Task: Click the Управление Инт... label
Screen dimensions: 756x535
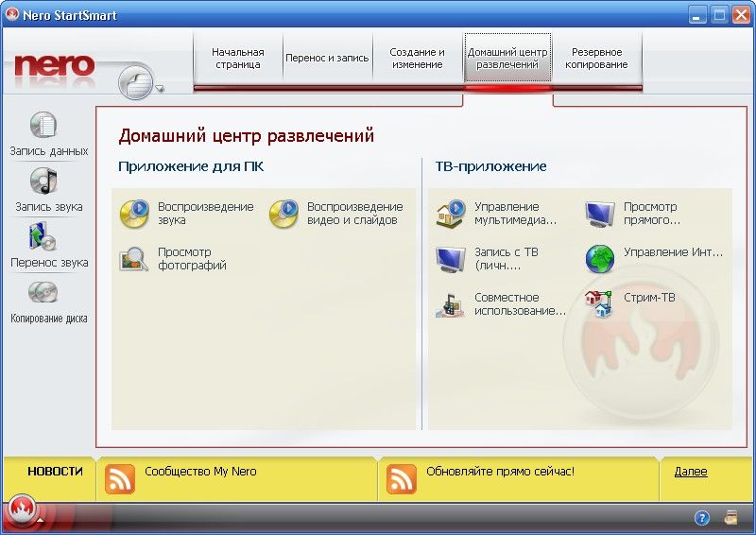Action: pos(673,251)
